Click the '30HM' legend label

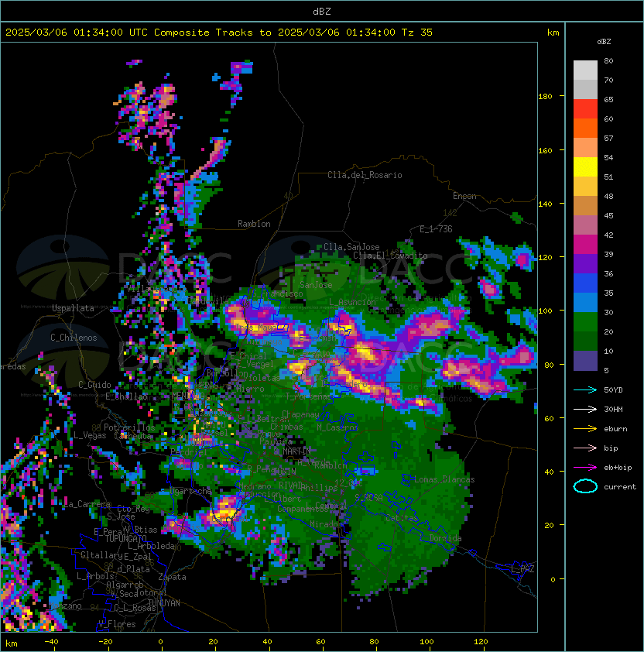click(613, 410)
